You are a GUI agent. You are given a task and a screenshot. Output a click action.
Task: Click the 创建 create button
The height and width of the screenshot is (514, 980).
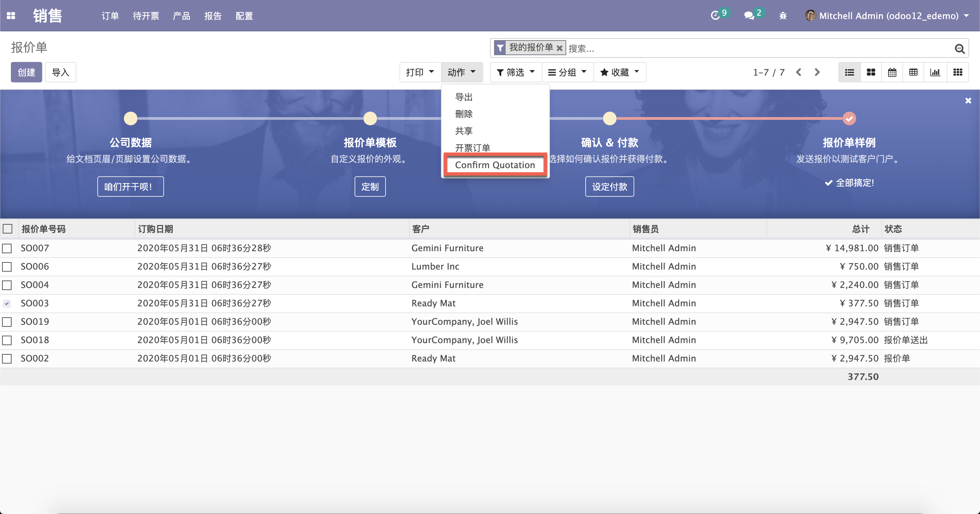[26, 72]
